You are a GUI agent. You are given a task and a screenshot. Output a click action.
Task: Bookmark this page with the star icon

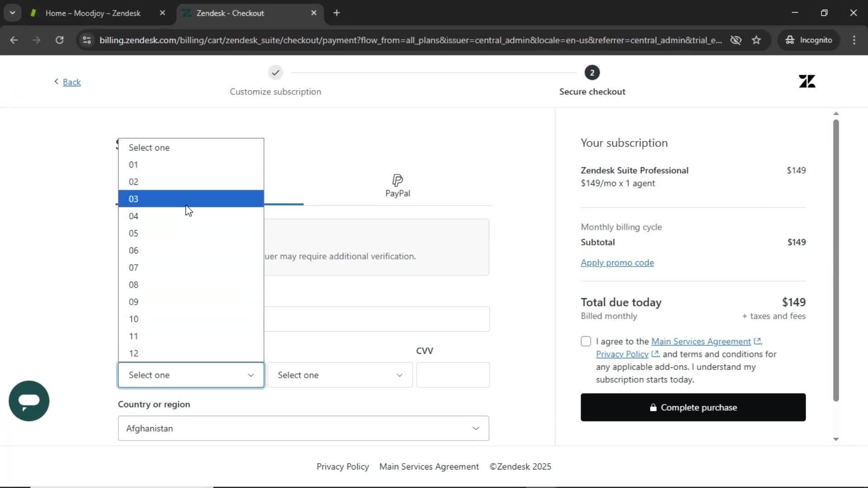click(x=756, y=40)
